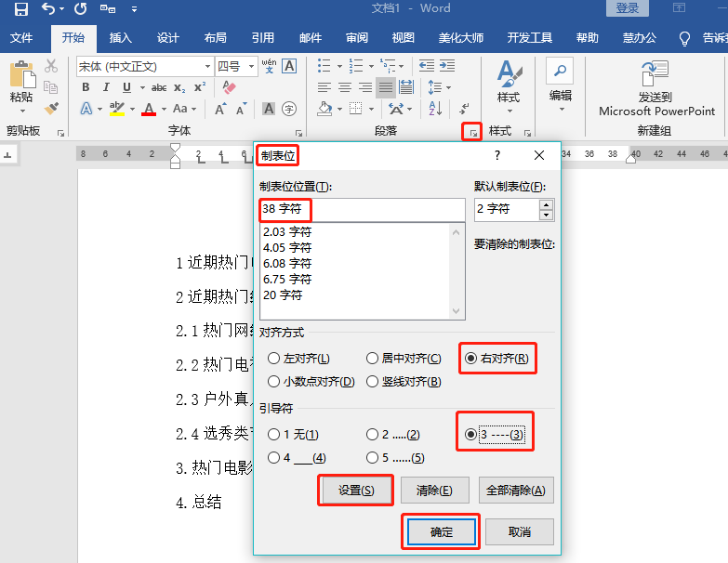The width and height of the screenshot is (728, 563).
Task: Switch to the 审阅 Review tab
Action: pyautogui.click(x=357, y=38)
